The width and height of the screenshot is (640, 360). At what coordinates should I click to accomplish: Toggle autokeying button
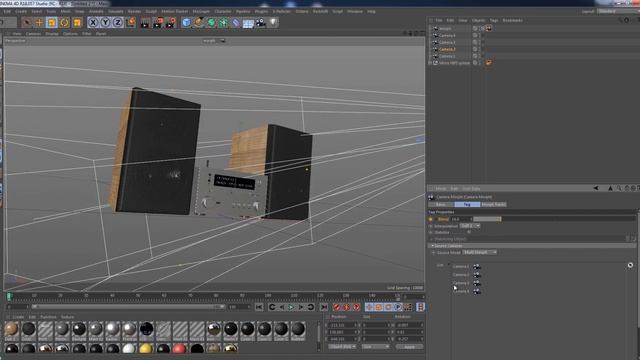point(347,307)
